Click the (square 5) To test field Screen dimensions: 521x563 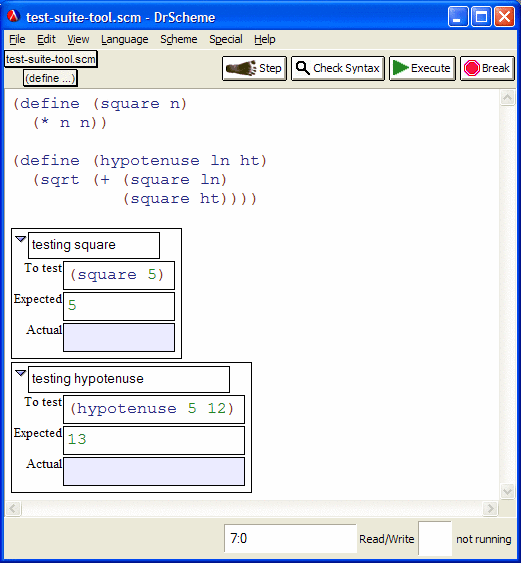[119, 275]
